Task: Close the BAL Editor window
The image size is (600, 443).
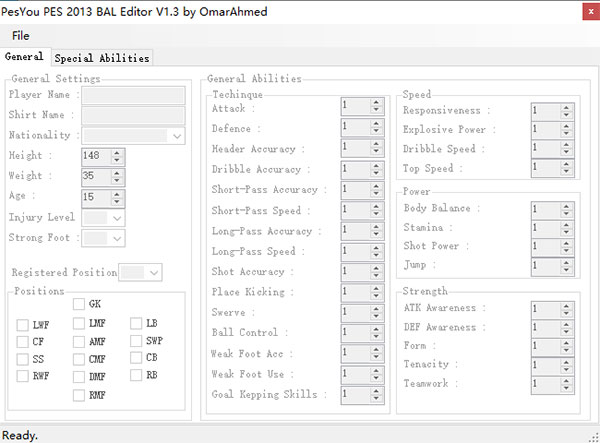Action: [x=591, y=11]
